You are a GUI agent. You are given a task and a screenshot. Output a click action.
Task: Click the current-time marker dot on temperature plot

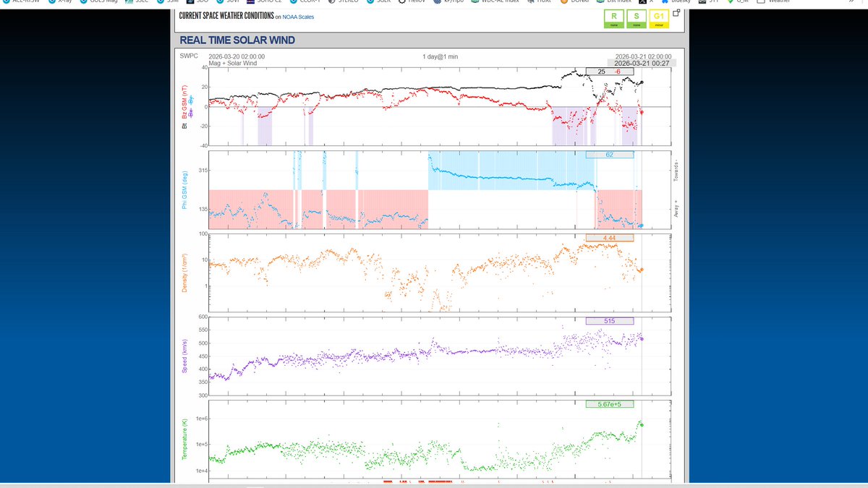pyautogui.click(x=642, y=424)
